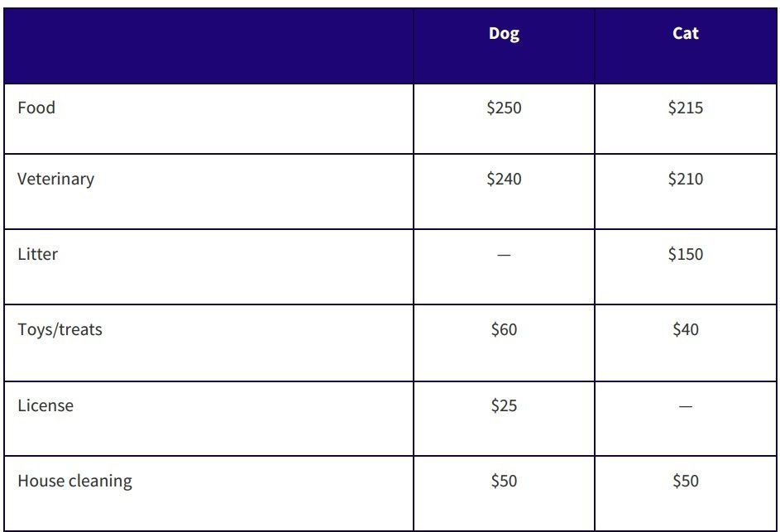This screenshot has height=532, width=780.
Task: Click the License row label
Action: pyautogui.click(x=45, y=405)
